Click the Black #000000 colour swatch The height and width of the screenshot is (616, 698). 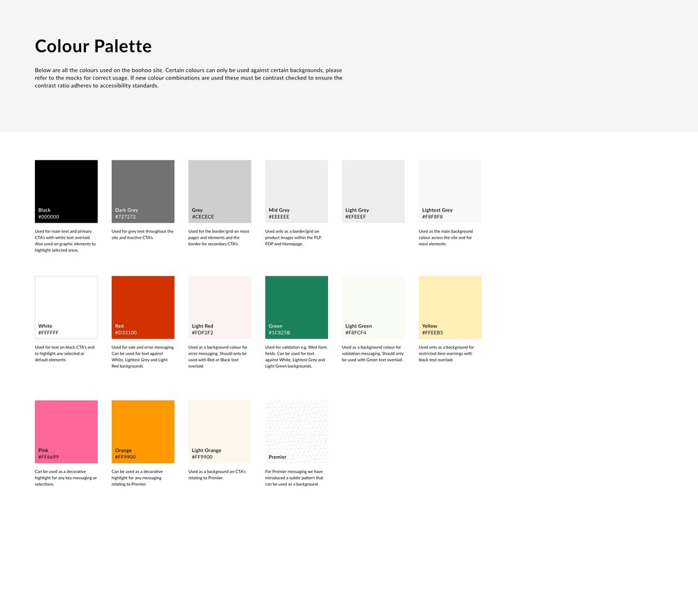coord(66,191)
